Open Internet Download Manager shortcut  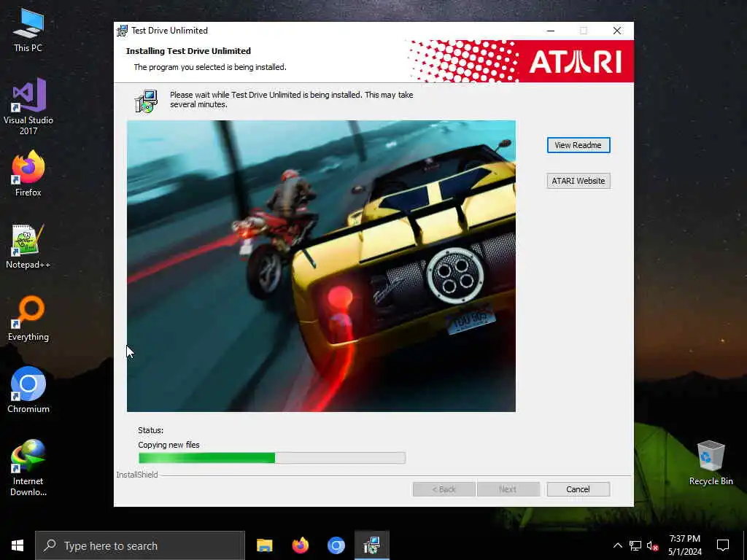pos(28,468)
